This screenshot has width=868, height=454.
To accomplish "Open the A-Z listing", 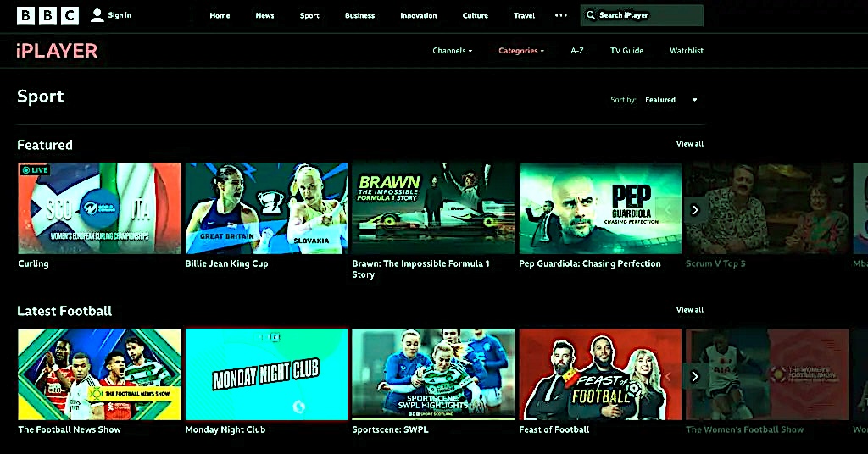I will coord(577,50).
